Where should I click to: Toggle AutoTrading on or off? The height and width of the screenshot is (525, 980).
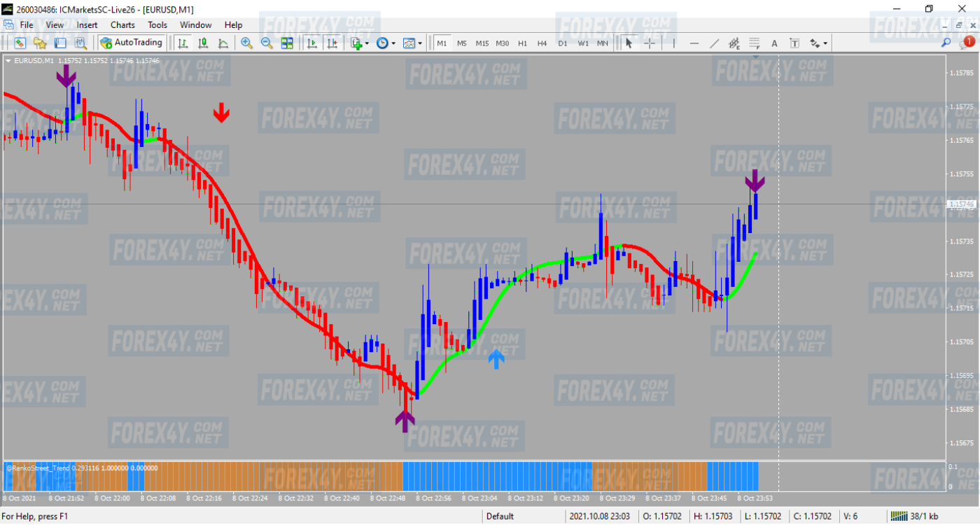coord(132,42)
